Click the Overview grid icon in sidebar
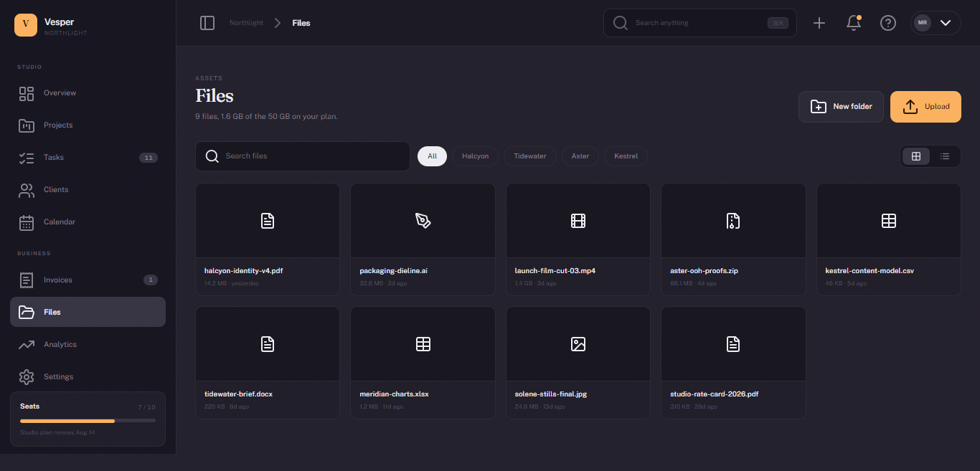The width and height of the screenshot is (980, 471). click(27, 93)
